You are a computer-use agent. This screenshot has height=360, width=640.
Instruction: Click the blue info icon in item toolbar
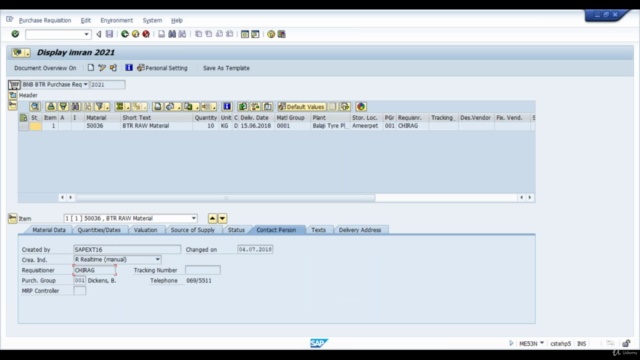[227, 107]
